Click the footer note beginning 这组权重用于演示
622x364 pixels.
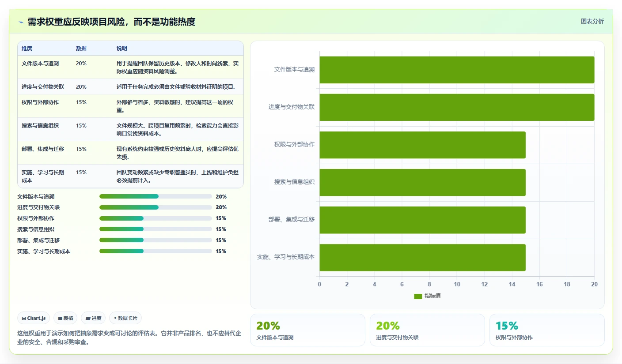pos(129,338)
